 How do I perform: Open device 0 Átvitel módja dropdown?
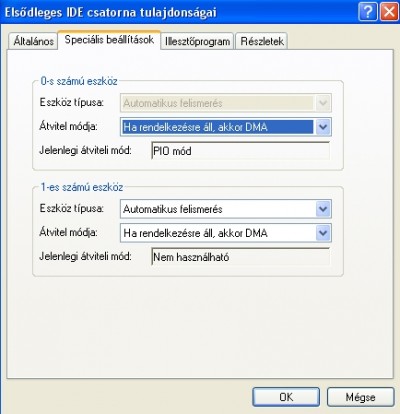tap(226, 127)
